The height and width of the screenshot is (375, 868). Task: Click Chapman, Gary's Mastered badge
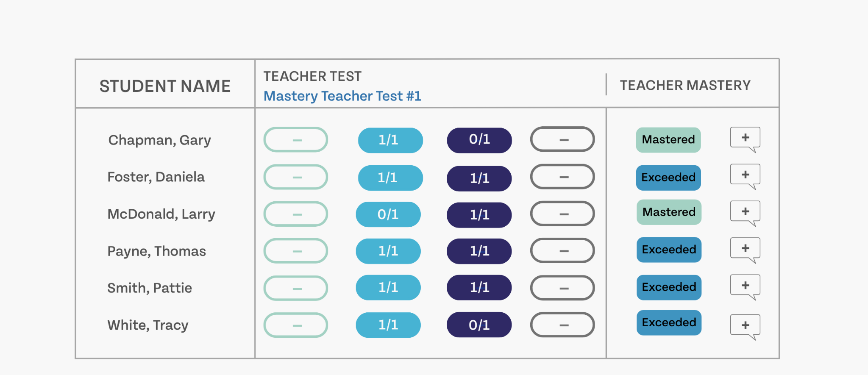pos(668,140)
